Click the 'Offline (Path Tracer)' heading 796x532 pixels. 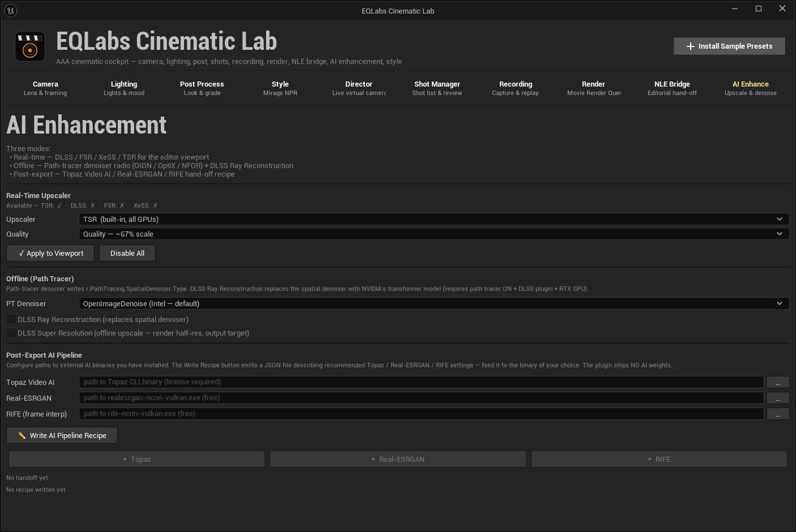[40, 278]
